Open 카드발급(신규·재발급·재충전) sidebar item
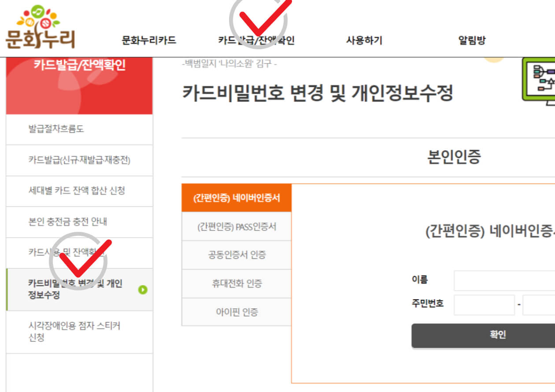 (80, 160)
